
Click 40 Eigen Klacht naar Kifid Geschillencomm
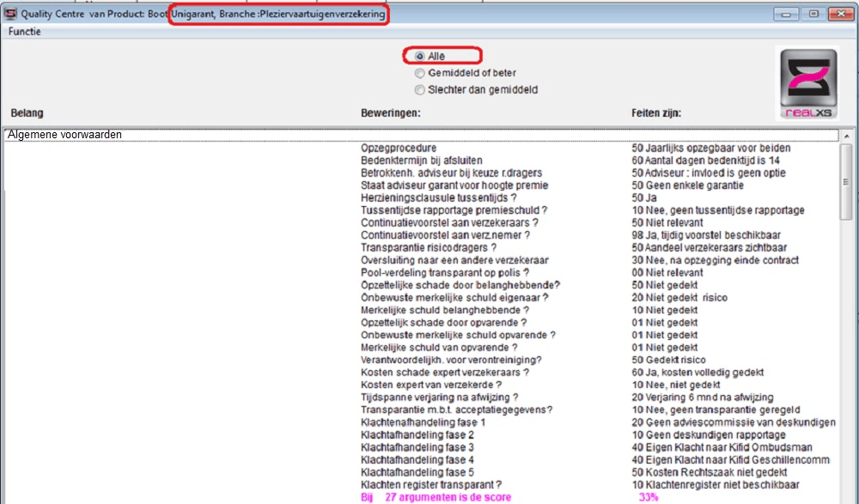tap(731, 460)
